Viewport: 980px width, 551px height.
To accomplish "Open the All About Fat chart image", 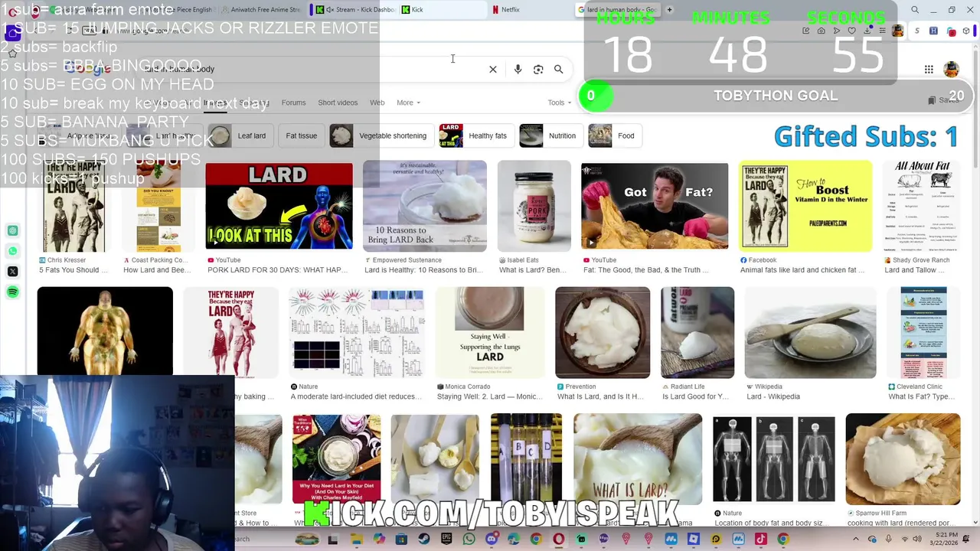I will (x=922, y=206).
